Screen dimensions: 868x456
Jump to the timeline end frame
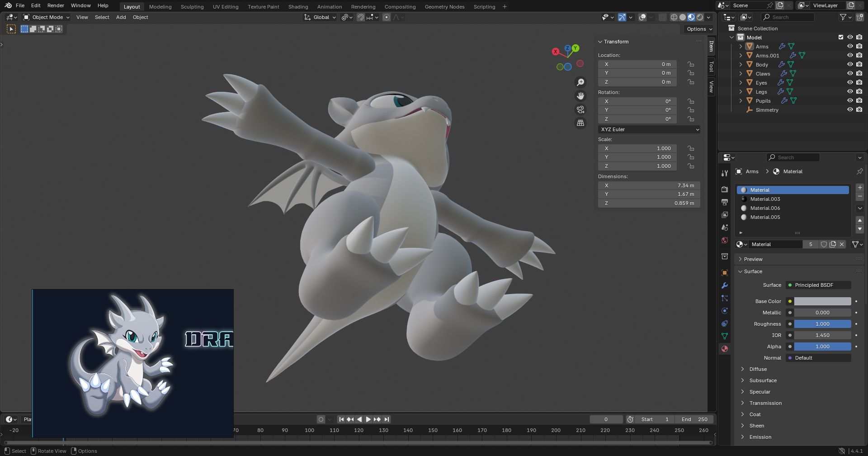(x=387, y=419)
